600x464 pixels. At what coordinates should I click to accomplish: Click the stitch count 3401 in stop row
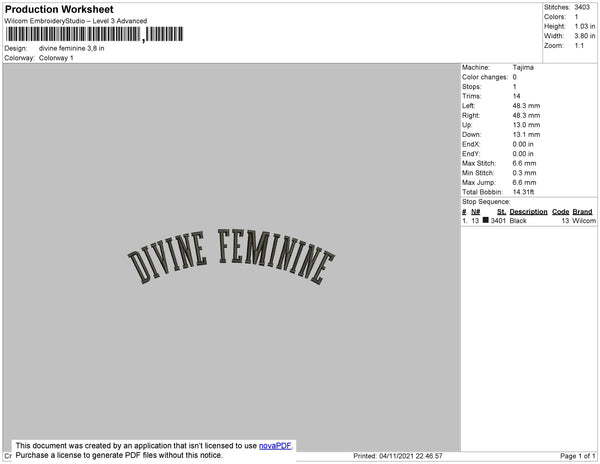click(x=498, y=221)
